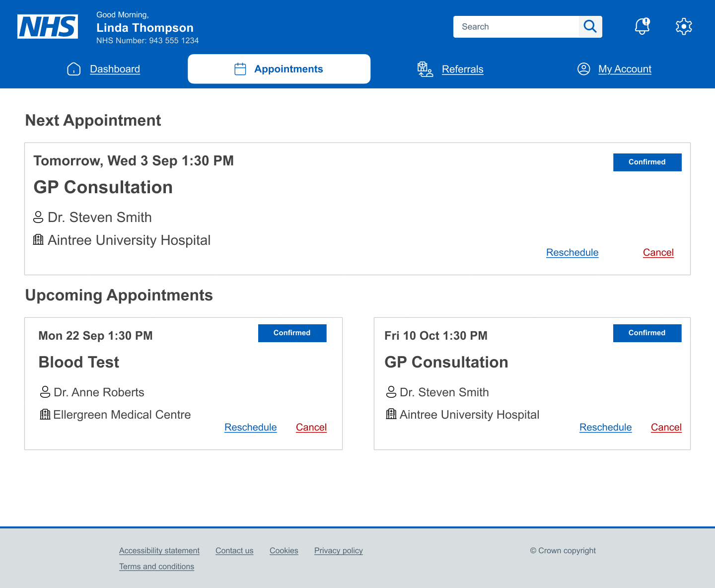The height and width of the screenshot is (588, 715).
Task: Switch to the Dashboard tab
Action: coord(115,69)
